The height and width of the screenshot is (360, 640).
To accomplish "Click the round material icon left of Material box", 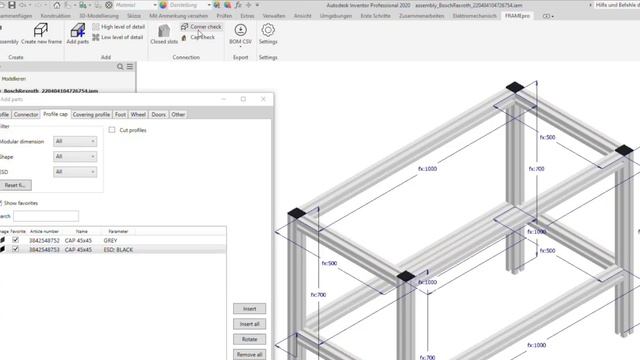I will coord(109,5).
